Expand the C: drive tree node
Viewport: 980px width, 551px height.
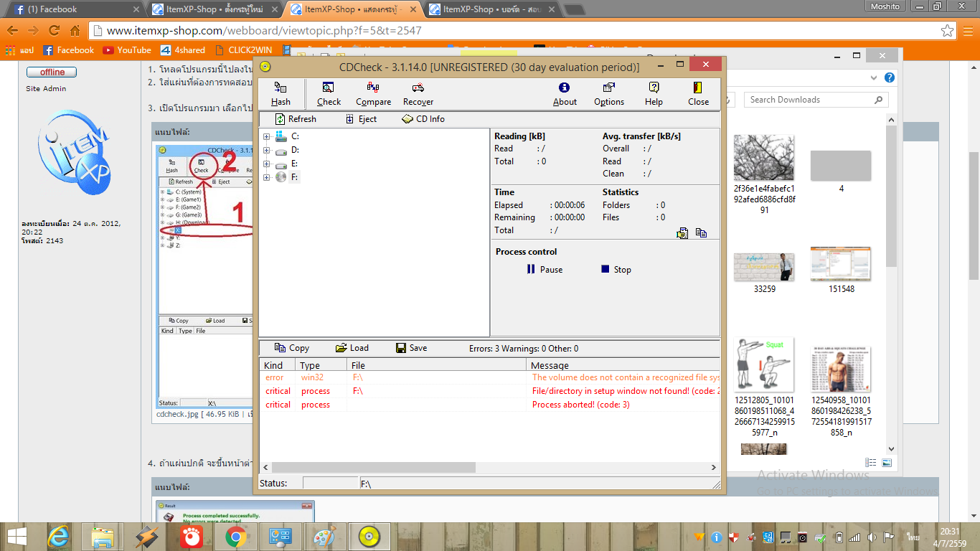click(x=267, y=136)
